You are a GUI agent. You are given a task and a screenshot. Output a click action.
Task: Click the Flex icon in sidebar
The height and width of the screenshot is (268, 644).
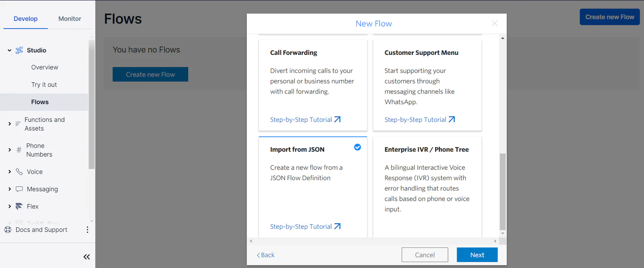click(x=19, y=206)
